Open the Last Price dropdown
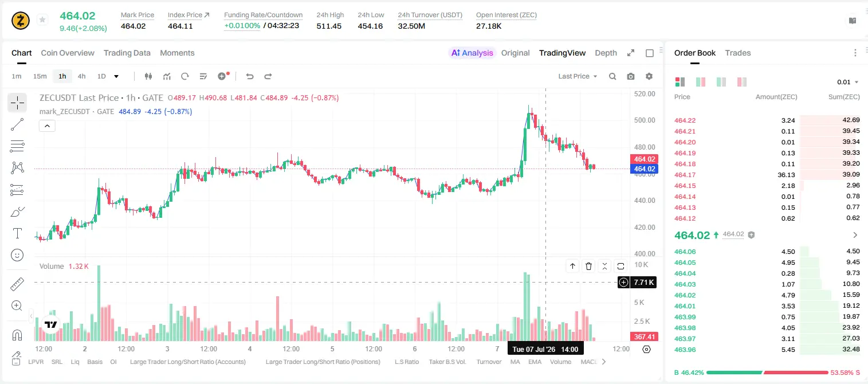The height and width of the screenshot is (384, 868). tap(578, 76)
